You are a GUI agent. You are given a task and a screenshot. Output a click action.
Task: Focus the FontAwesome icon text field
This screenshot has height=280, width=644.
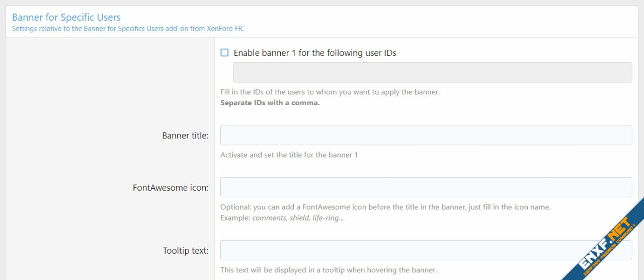(x=426, y=187)
